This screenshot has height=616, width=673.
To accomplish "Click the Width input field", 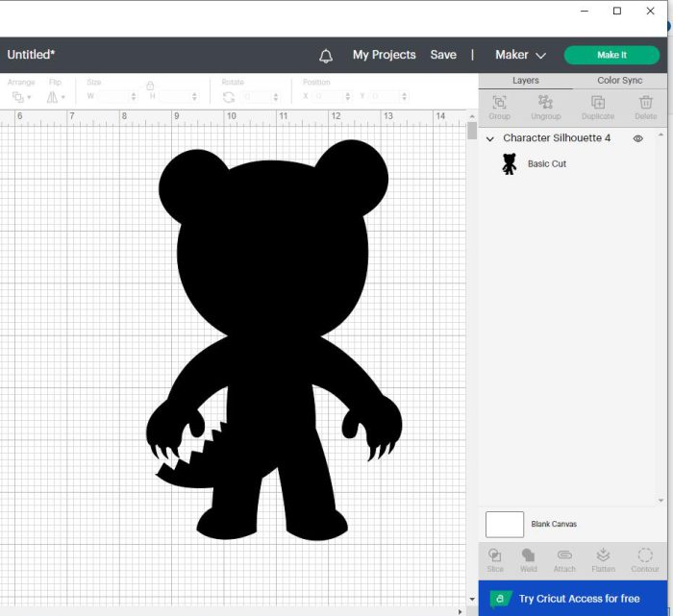I will tap(113, 96).
